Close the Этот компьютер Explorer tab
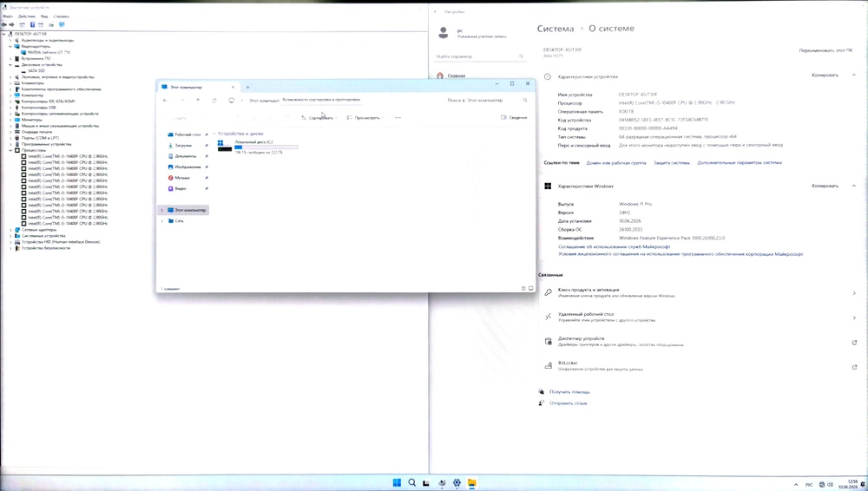This screenshot has width=868, height=491. [x=233, y=87]
